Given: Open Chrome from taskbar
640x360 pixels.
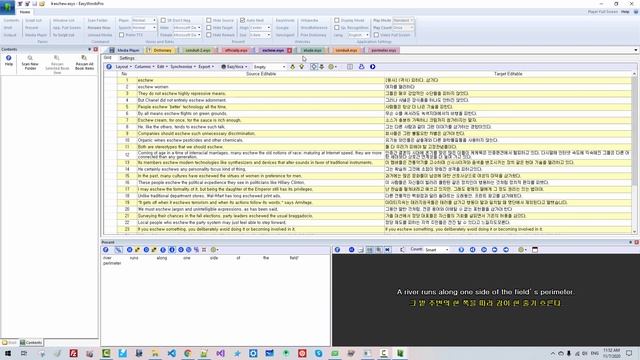Looking at the screenshot, I should pos(188,353).
